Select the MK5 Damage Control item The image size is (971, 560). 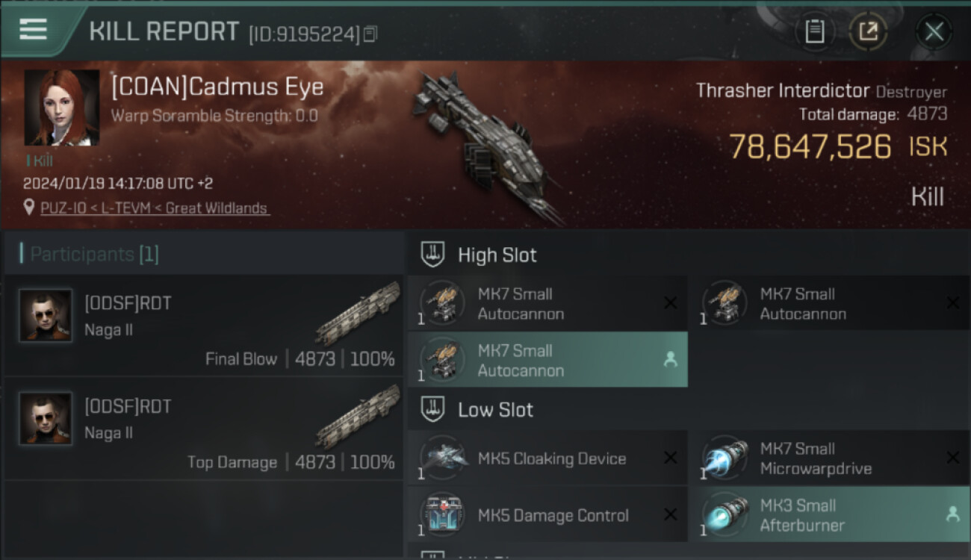click(x=547, y=515)
